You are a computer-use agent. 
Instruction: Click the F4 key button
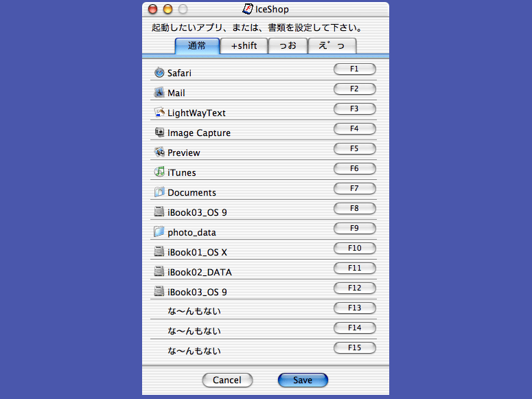(x=355, y=128)
